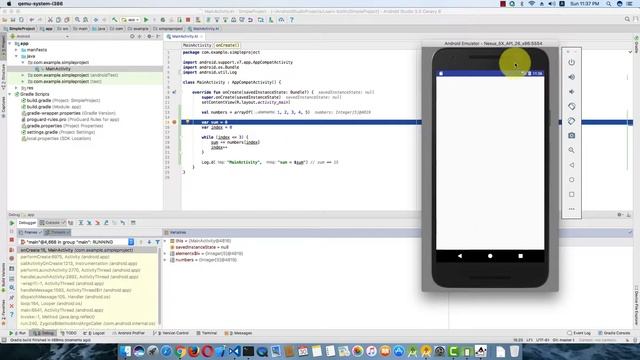Click emulator rotate left icon
The image size is (640, 360).
click(x=571, y=106)
